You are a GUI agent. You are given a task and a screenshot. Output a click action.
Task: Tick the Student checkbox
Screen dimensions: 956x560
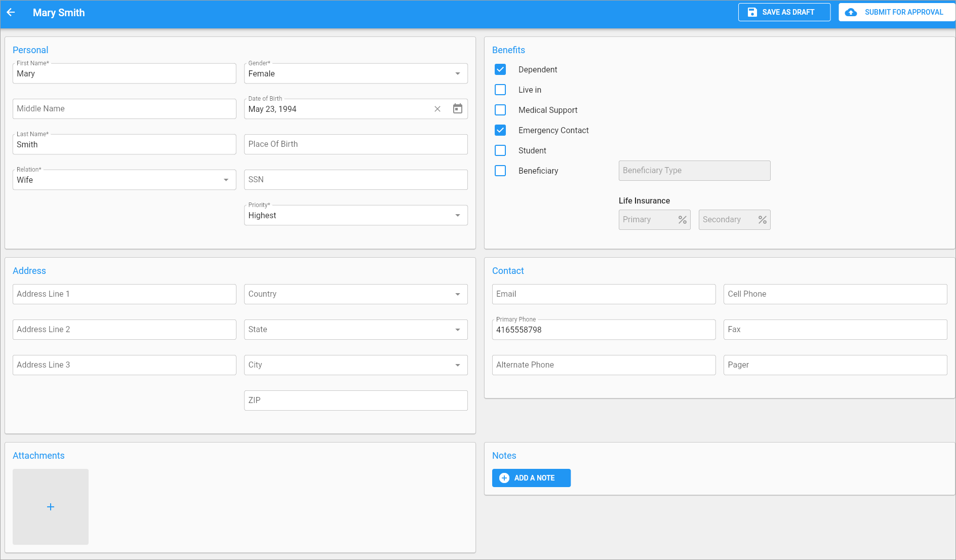point(500,150)
